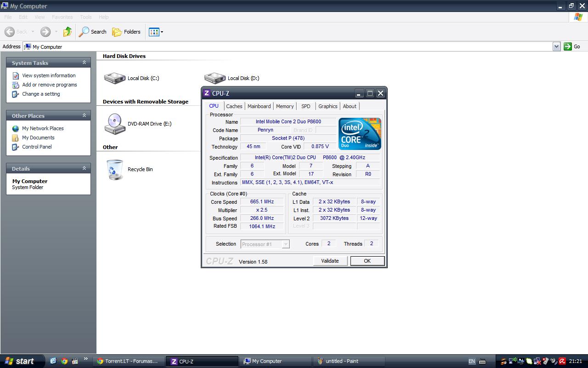Switch to CPU-Z Memory tab

(285, 106)
